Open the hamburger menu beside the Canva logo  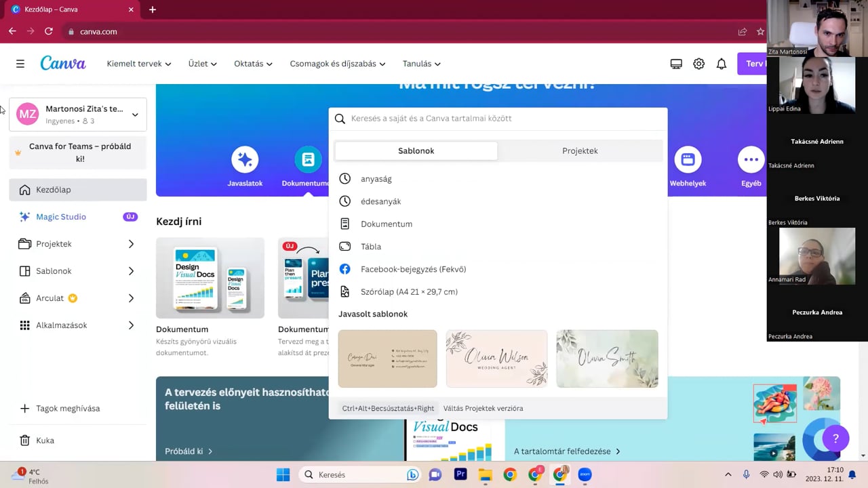(20, 64)
